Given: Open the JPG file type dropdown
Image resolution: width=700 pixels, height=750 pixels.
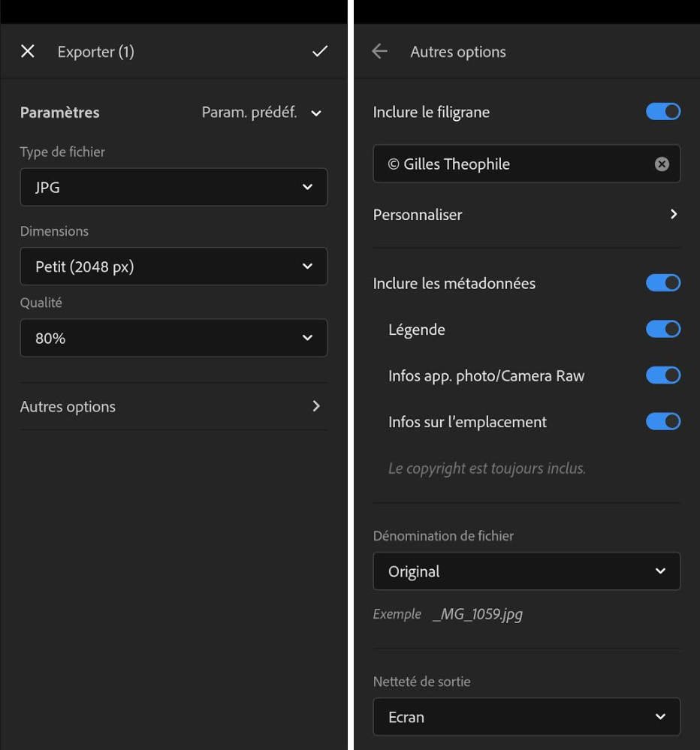Looking at the screenshot, I should (x=173, y=187).
